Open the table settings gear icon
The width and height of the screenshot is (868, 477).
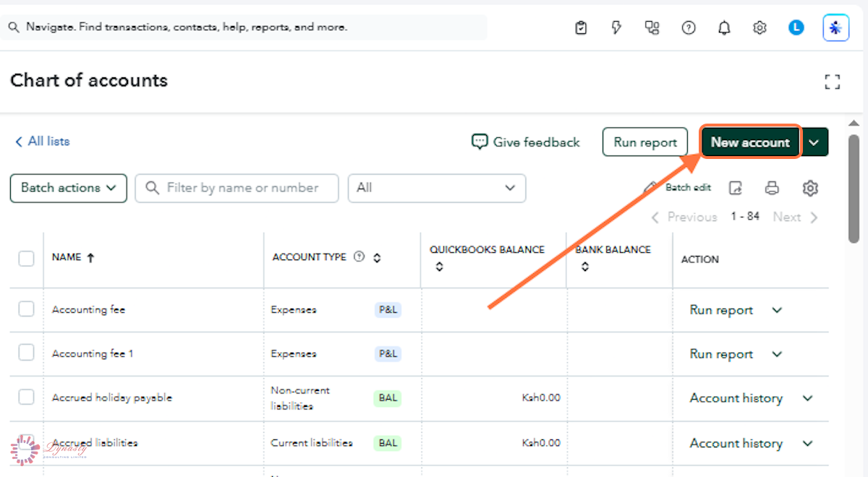click(810, 188)
